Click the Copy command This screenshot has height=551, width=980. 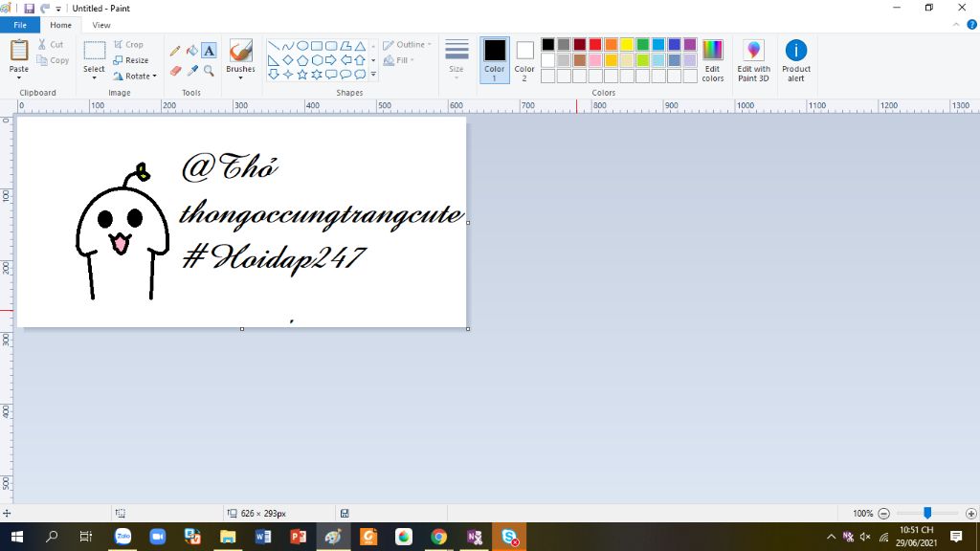click(53, 60)
